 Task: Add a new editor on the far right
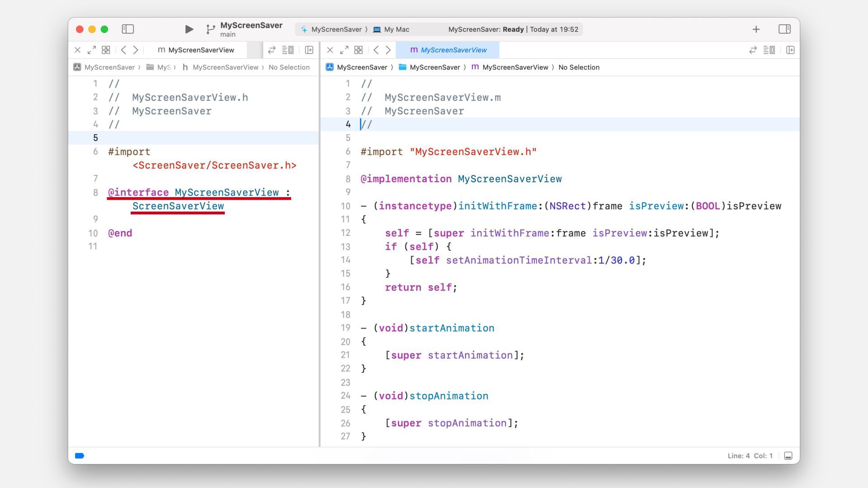click(790, 50)
